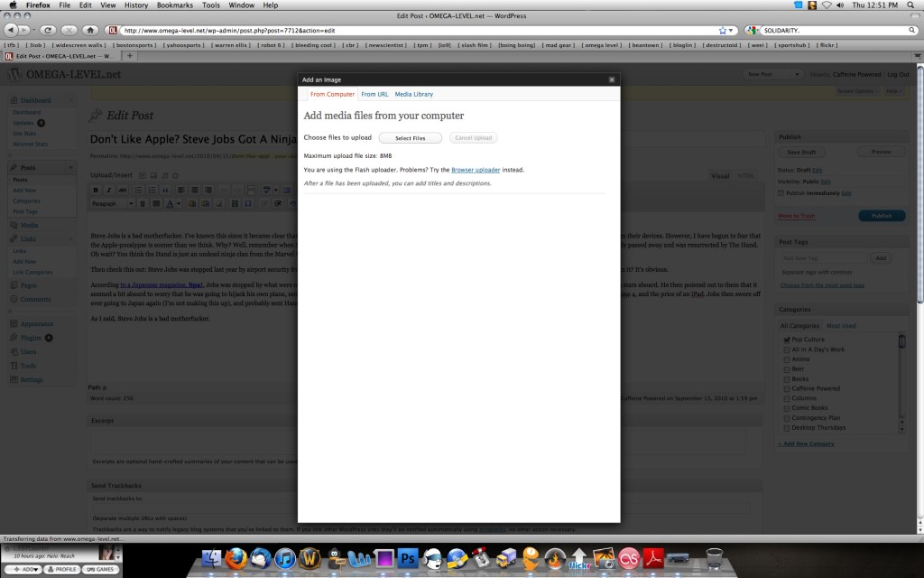Image resolution: width=924 pixels, height=578 pixels.
Task: Open a new browser tab with plus button
Action: (130, 56)
